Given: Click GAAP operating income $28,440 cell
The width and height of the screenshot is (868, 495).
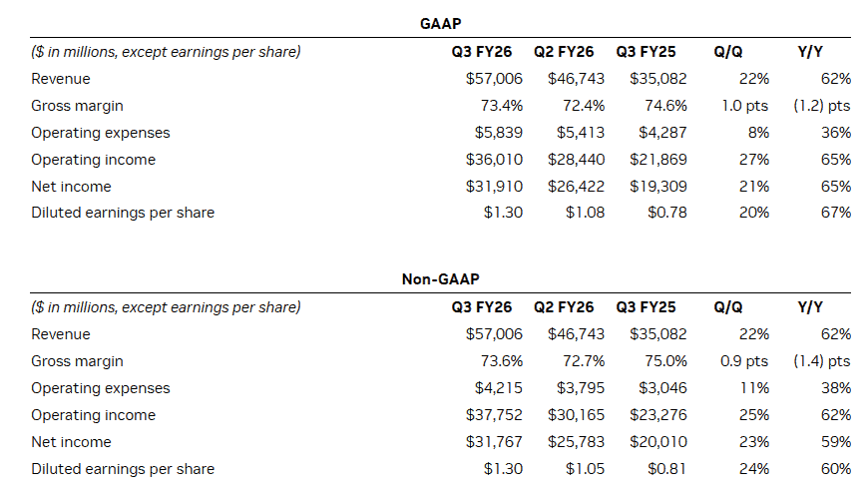Looking at the screenshot, I should pos(576,160).
